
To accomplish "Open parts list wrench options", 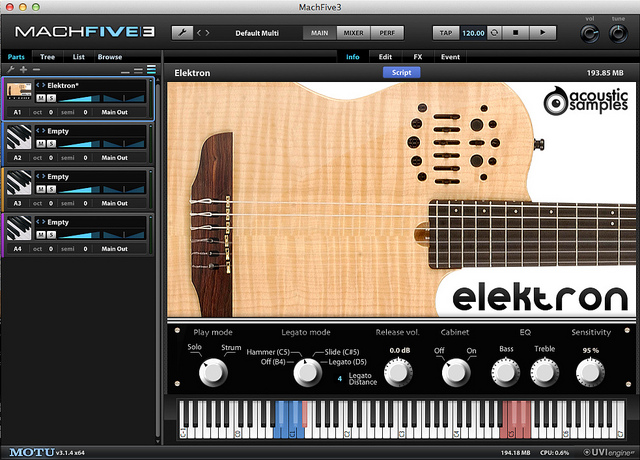I will [x=11, y=69].
